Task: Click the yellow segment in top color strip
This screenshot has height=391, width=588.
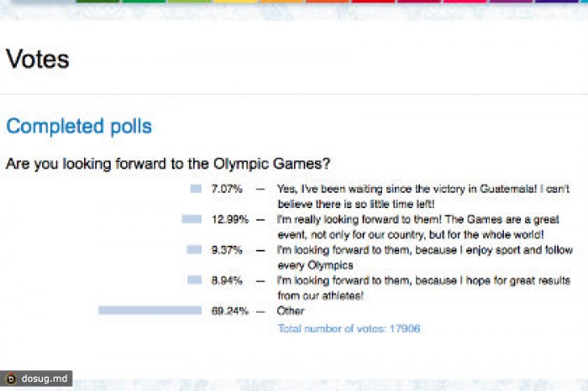Action: 235,2
